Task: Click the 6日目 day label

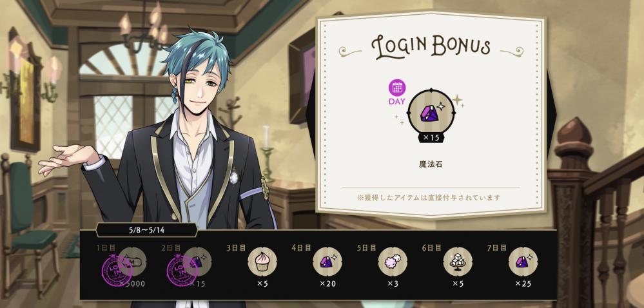Action: (x=431, y=247)
